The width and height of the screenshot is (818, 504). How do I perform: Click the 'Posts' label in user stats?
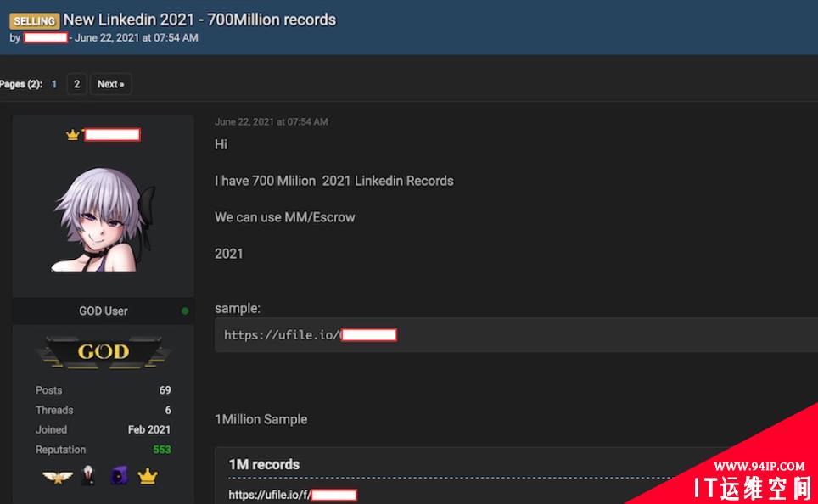pos(48,390)
